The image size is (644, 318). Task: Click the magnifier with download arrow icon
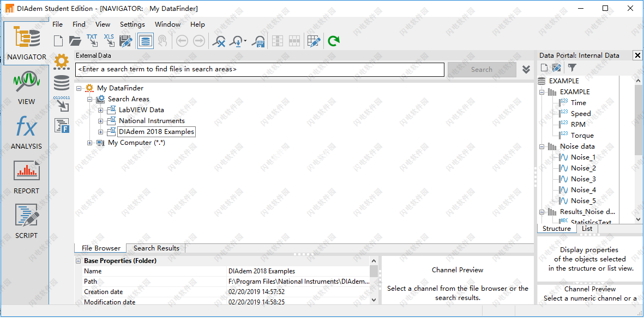237,41
